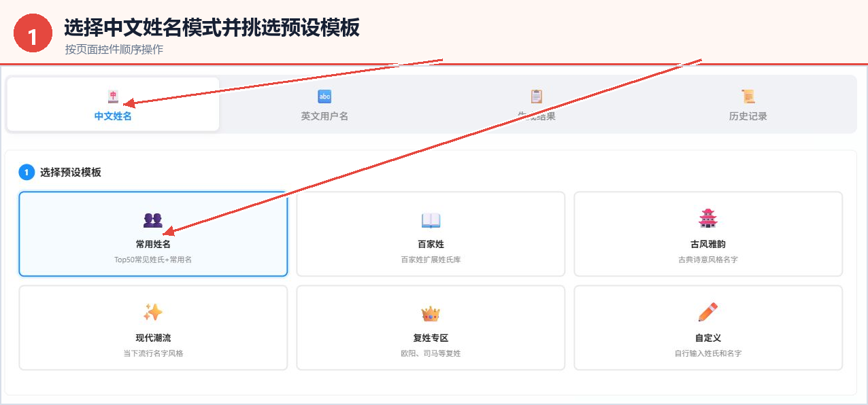The height and width of the screenshot is (405, 868).
Task: Click the '选择预设模板' section heading
Action: (x=71, y=173)
